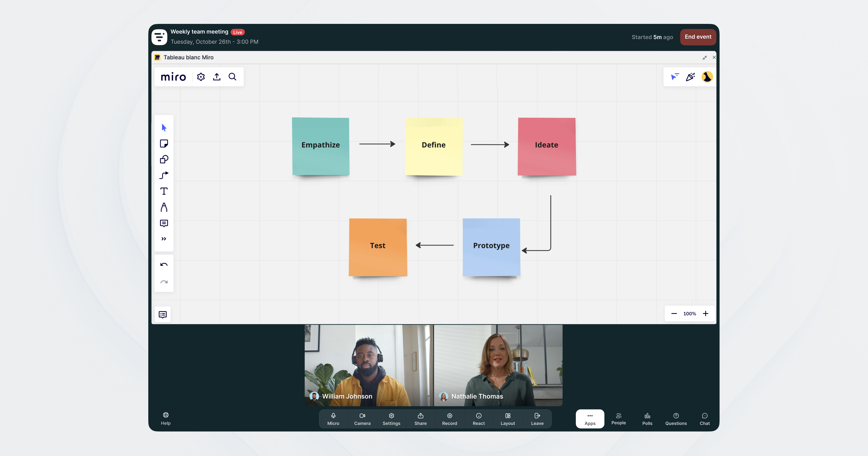Open the React emoji menu
868x456 pixels.
[x=478, y=419]
